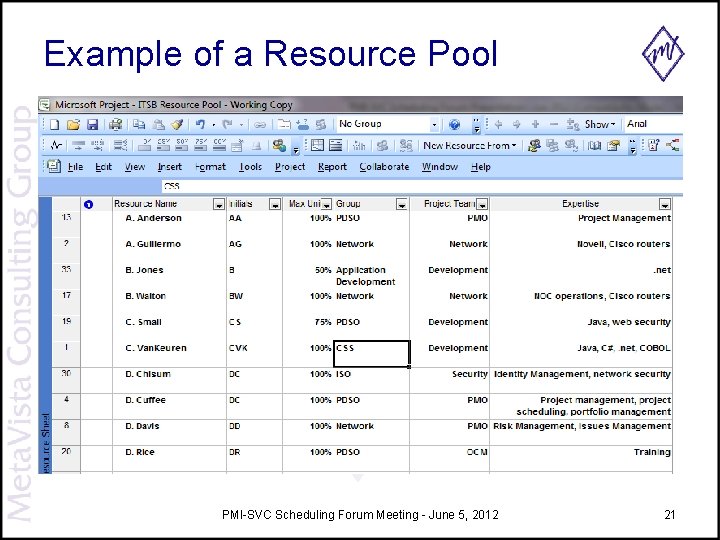Image resolution: width=720 pixels, height=540 pixels.
Task: Click the ISO group cell
Action: [x=371, y=380]
